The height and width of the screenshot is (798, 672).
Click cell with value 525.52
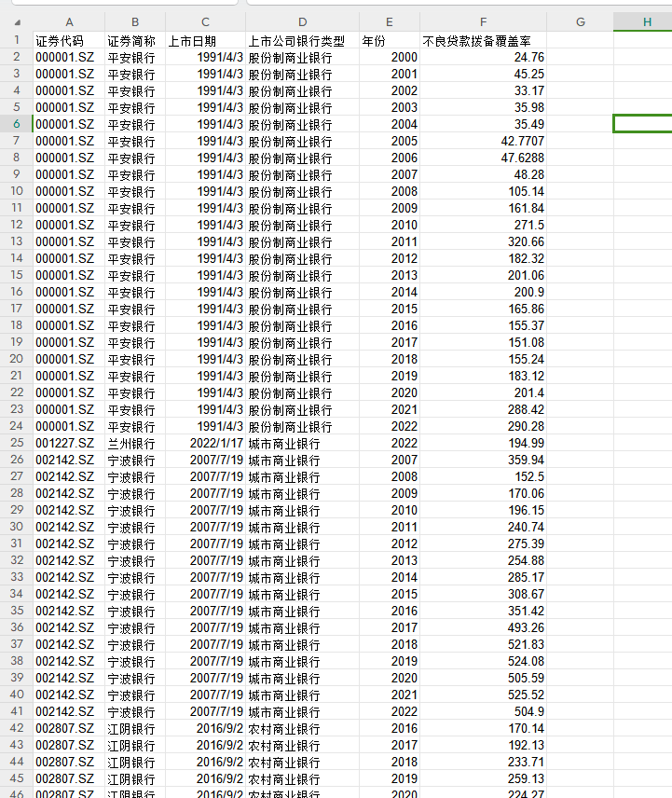(x=484, y=695)
